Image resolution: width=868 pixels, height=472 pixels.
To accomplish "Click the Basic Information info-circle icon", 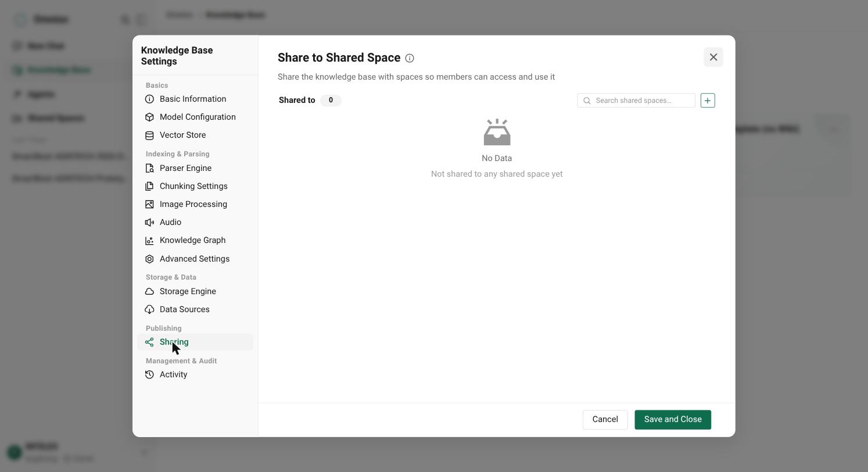I will click(x=149, y=99).
